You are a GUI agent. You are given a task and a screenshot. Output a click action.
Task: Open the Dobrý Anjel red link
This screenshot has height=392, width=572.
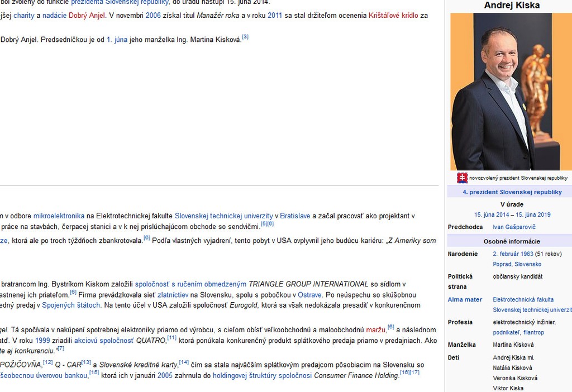[x=87, y=15]
